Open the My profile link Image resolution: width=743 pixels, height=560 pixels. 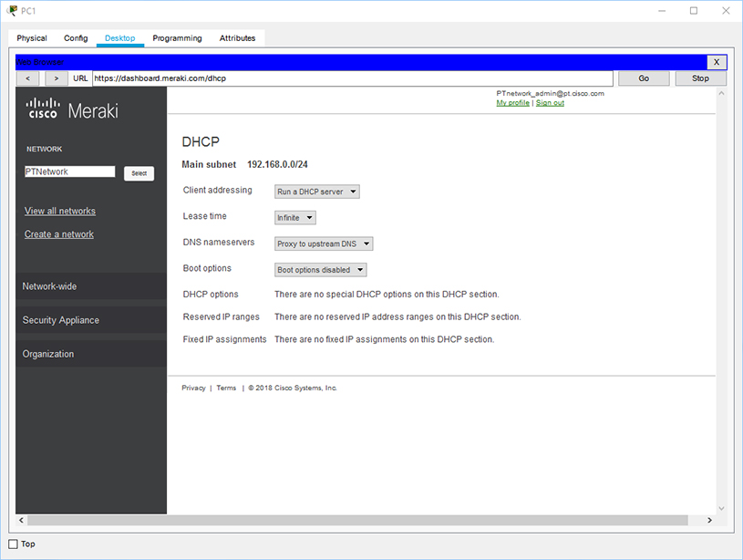click(x=512, y=103)
